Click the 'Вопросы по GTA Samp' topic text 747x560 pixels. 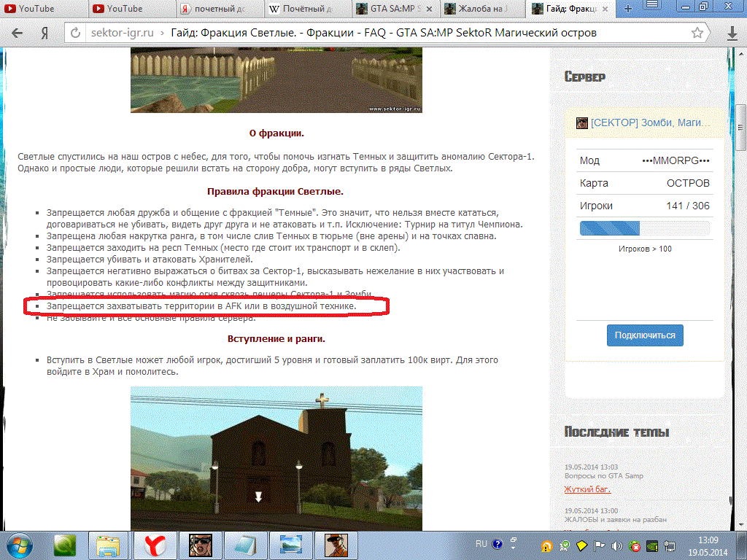603,475
